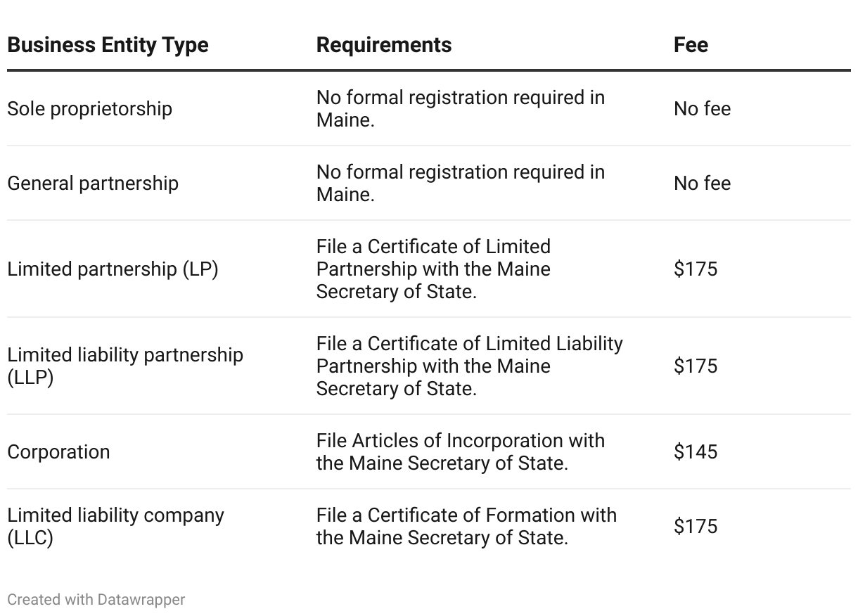Select the Limited liability company (LLC) cell
The image size is (858, 616).
pos(115,527)
